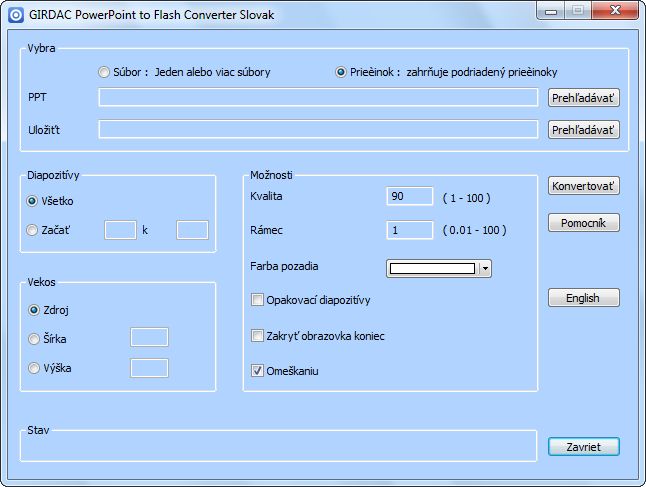
Task: Select Šírka width radio button
Action: tap(34, 339)
